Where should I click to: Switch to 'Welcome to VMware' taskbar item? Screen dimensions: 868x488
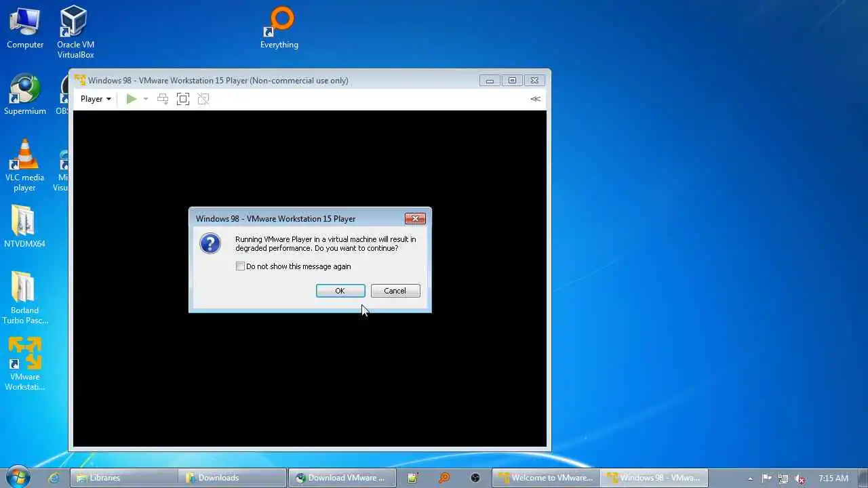pyautogui.click(x=546, y=478)
